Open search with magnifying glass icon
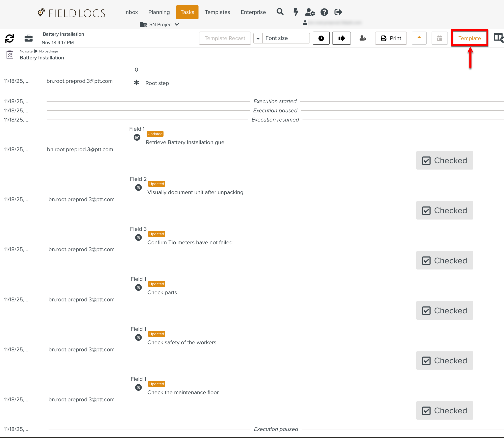Screen dimensions: 504x438 (280, 12)
